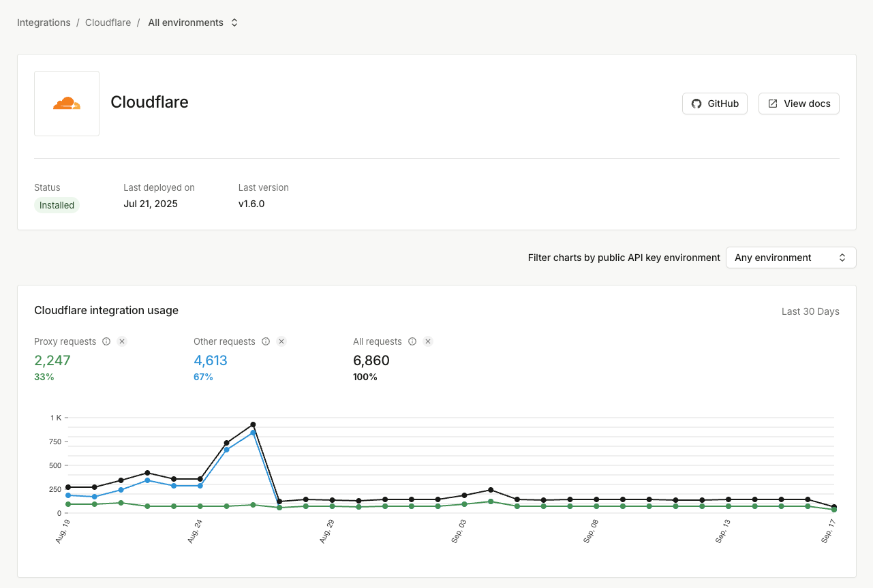This screenshot has width=873, height=588.
Task: View info tooltip for Proxy requests
Action: (107, 341)
